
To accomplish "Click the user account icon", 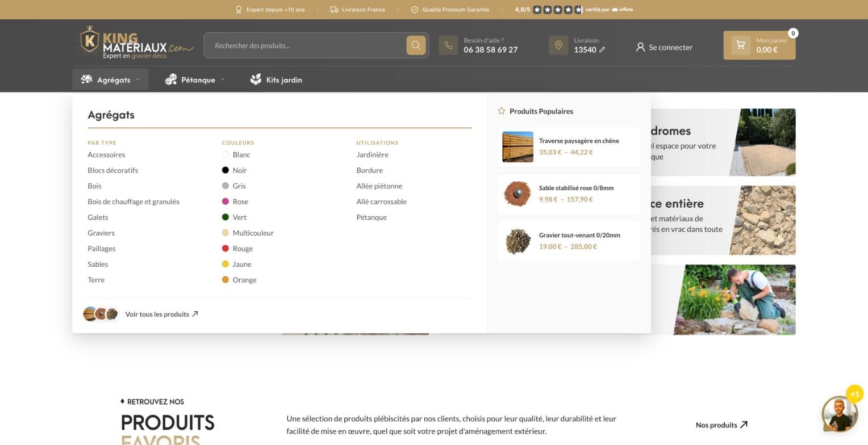I will 640,47.
